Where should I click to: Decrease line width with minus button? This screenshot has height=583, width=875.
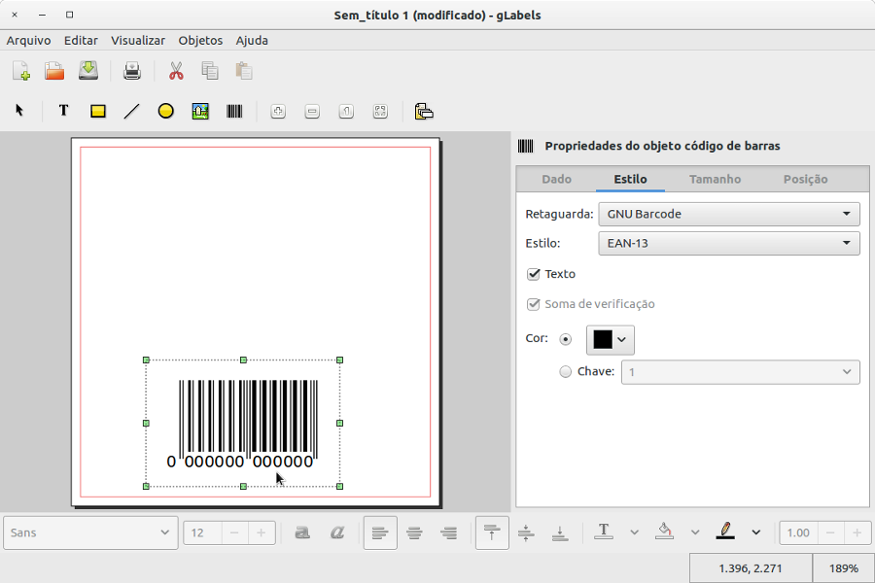pyautogui.click(x=830, y=533)
